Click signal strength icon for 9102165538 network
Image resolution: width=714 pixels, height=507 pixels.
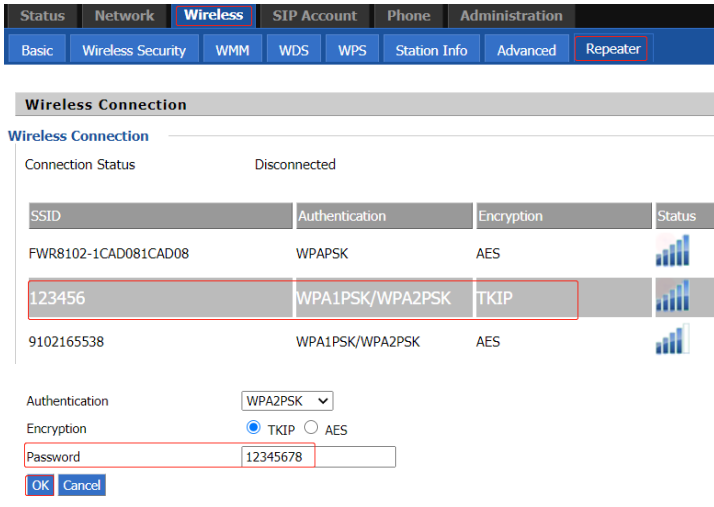click(x=672, y=341)
